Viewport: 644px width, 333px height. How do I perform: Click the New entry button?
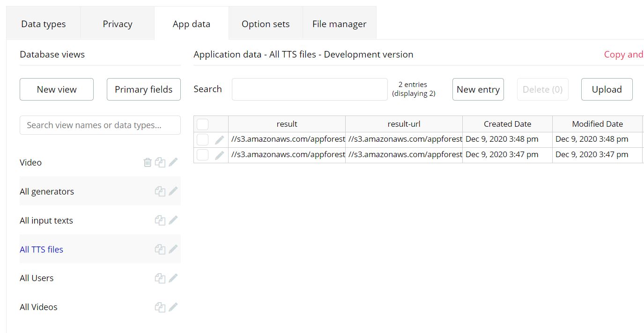pyautogui.click(x=478, y=89)
